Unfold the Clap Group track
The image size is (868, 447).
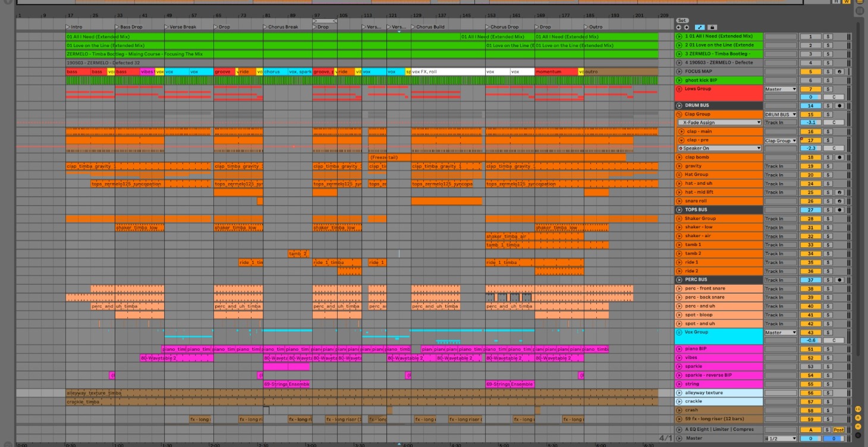[x=680, y=114]
